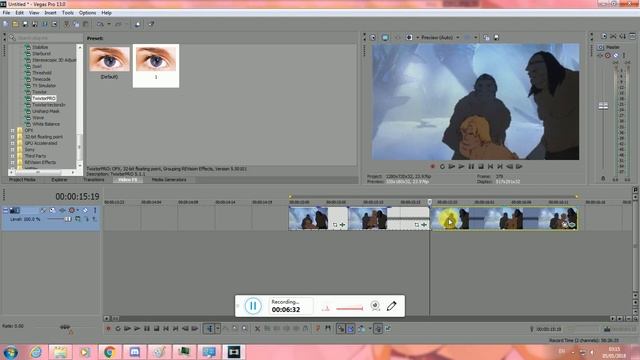Image resolution: width=640 pixels, height=360 pixels.
Task: Click the Save toolbar icon
Action: [25, 24]
